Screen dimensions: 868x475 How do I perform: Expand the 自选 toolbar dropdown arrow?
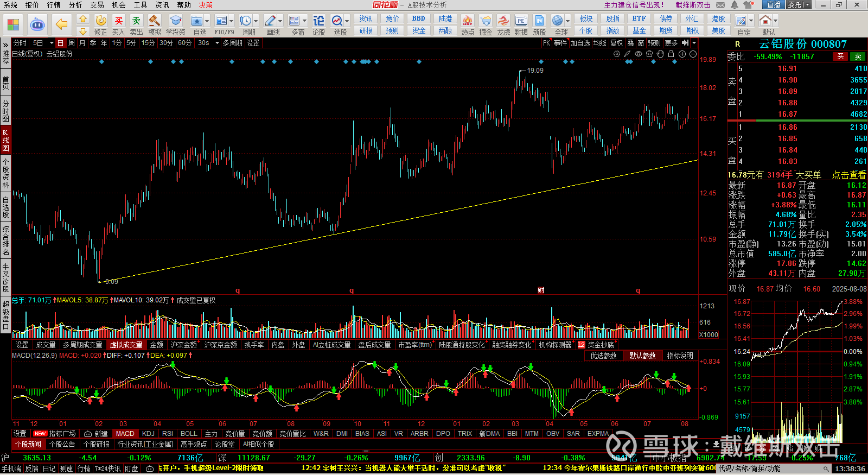208,21
